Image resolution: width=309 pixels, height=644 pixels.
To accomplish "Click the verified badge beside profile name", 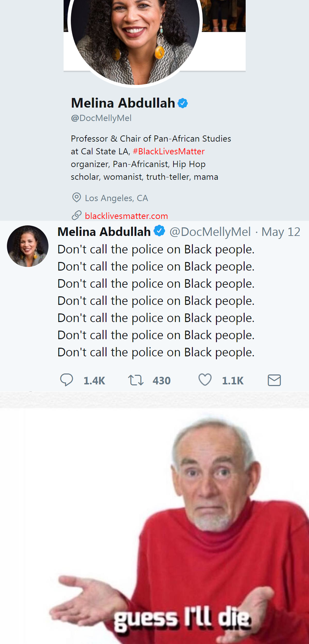I will coord(183,103).
